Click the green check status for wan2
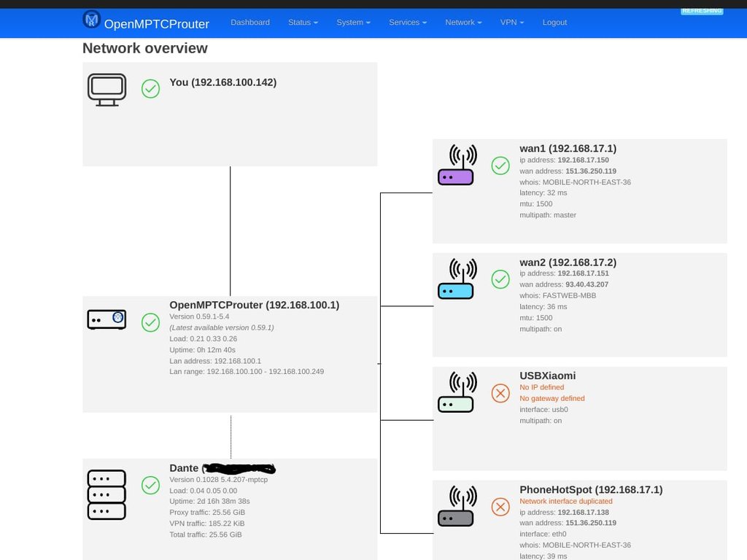The image size is (747, 560). [x=500, y=279]
